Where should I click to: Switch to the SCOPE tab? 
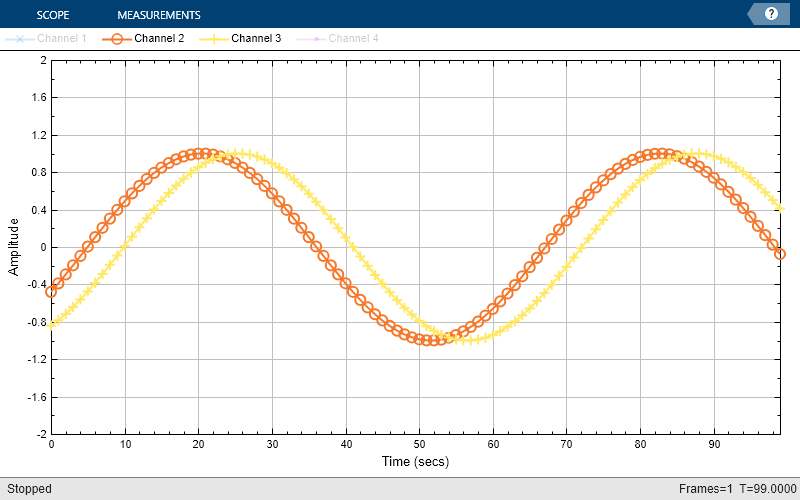tap(53, 15)
